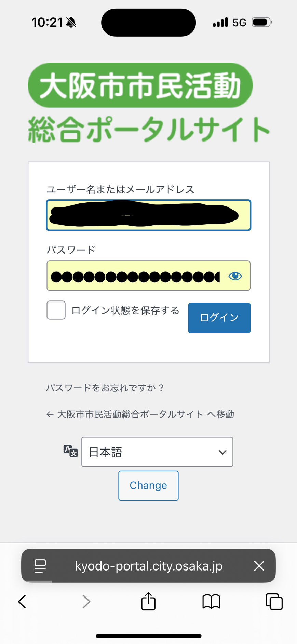
Task: Focus the username or email field
Action: click(148, 215)
